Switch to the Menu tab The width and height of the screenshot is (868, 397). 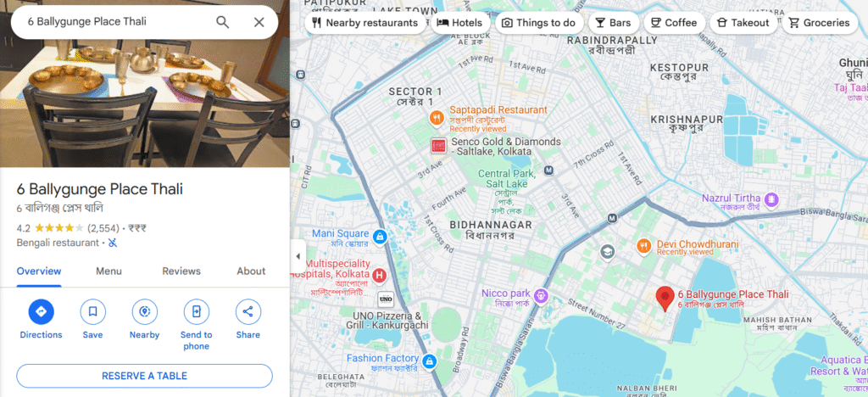pos(108,271)
